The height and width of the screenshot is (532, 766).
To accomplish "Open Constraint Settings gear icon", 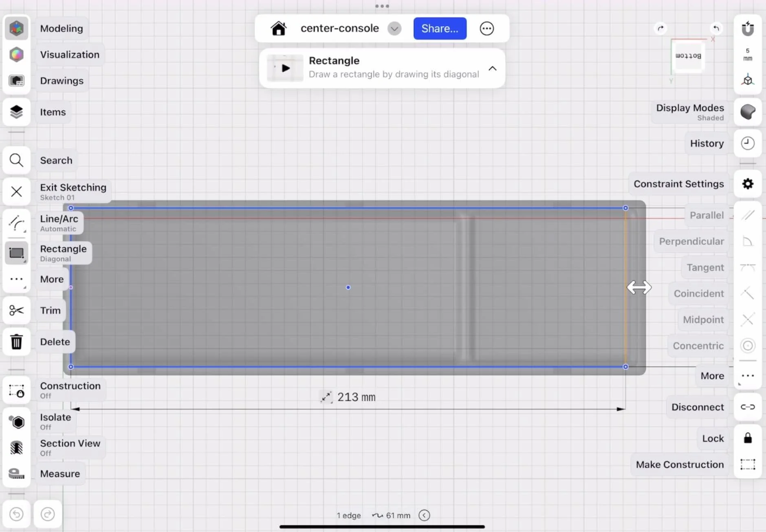I will pos(747,184).
